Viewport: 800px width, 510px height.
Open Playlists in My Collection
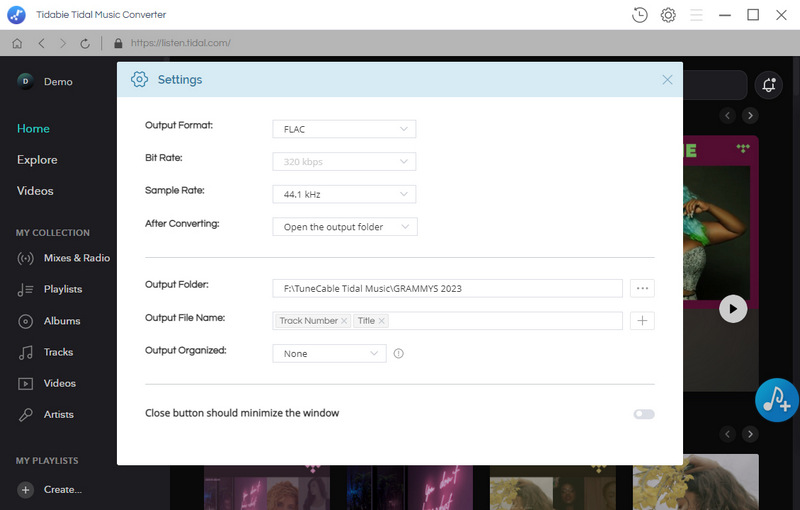pos(63,289)
